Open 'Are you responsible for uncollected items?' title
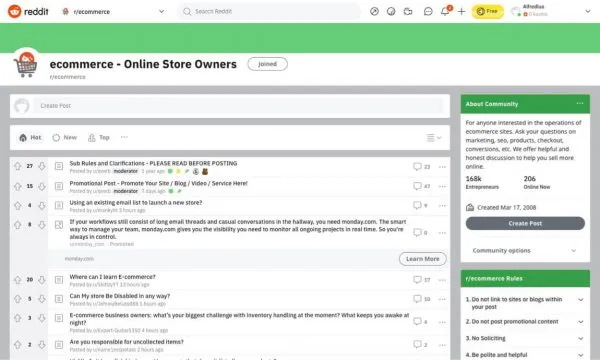Image resolution: width=600 pixels, height=360 pixels. point(127,342)
